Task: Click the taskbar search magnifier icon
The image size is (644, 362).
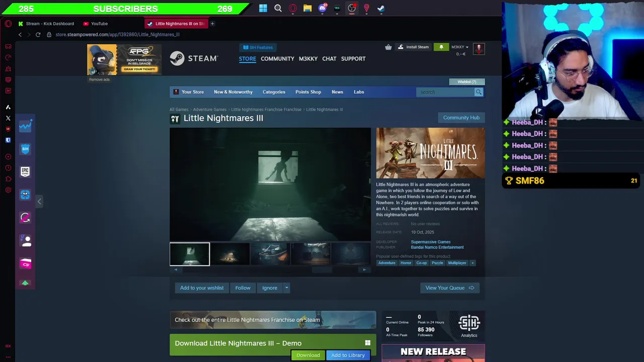Action: [x=278, y=8]
